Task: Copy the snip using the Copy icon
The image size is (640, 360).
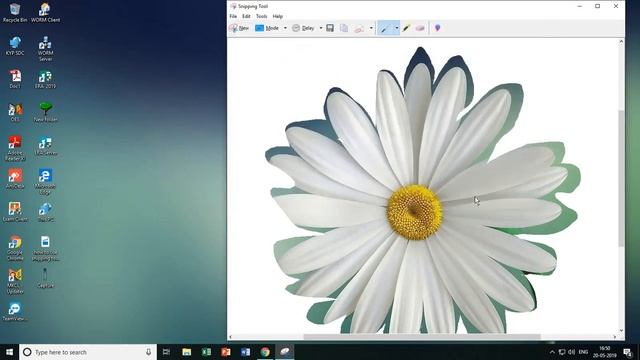Action: point(344,28)
